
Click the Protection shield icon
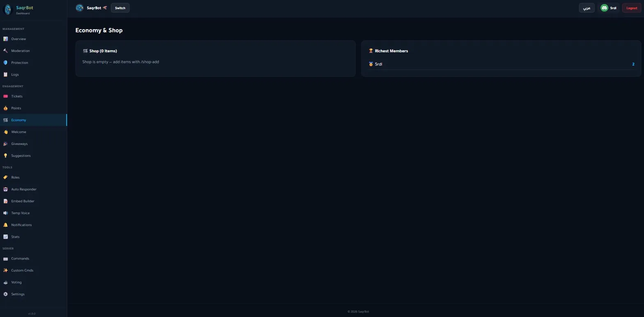(x=5, y=63)
